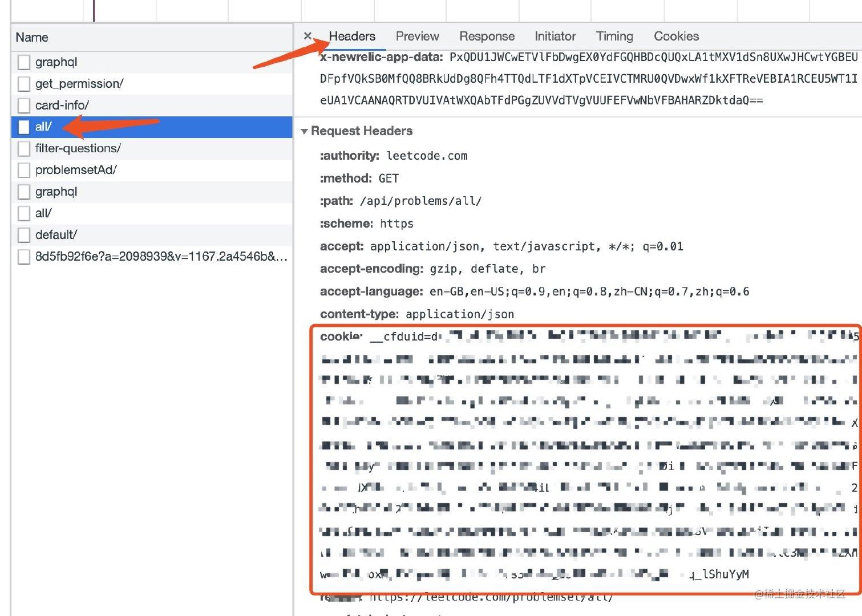Select the highlighted all/ request

click(152, 127)
